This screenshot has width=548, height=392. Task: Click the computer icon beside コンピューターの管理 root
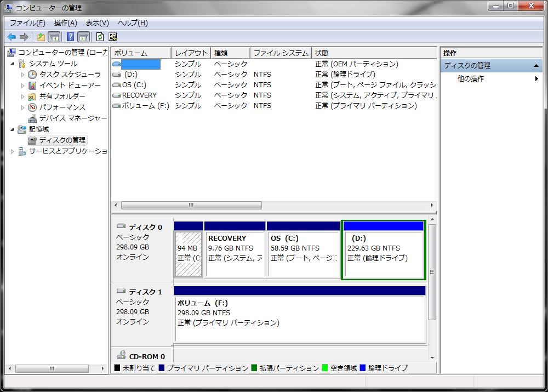(x=11, y=53)
